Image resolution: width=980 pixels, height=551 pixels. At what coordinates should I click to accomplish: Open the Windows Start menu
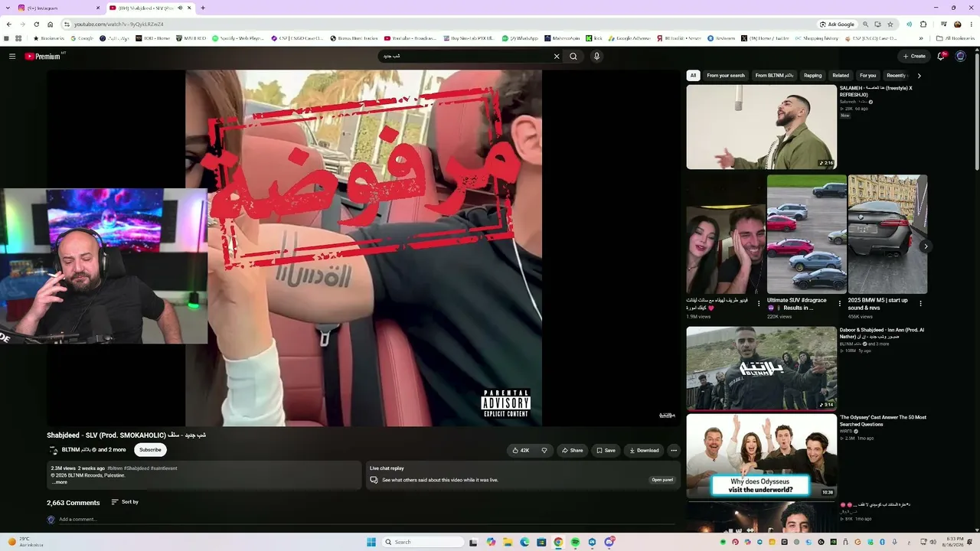[x=371, y=542]
